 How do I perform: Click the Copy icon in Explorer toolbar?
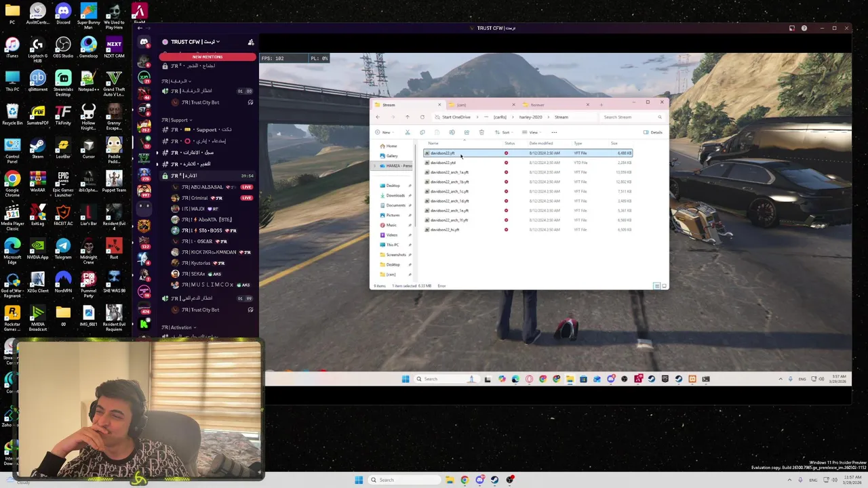[x=422, y=132]
